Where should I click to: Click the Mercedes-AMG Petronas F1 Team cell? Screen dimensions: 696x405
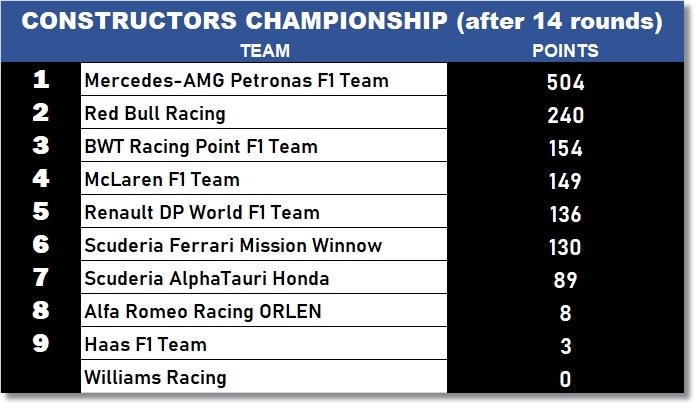coord(236,80)
